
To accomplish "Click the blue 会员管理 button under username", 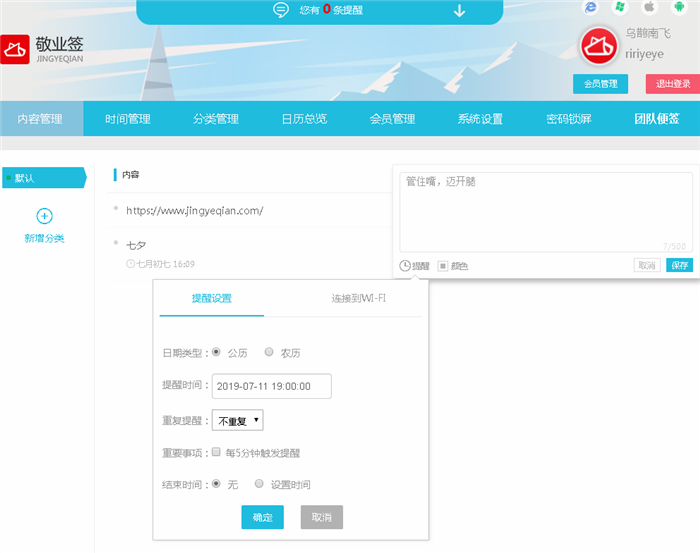I will (x=600, y=84).
